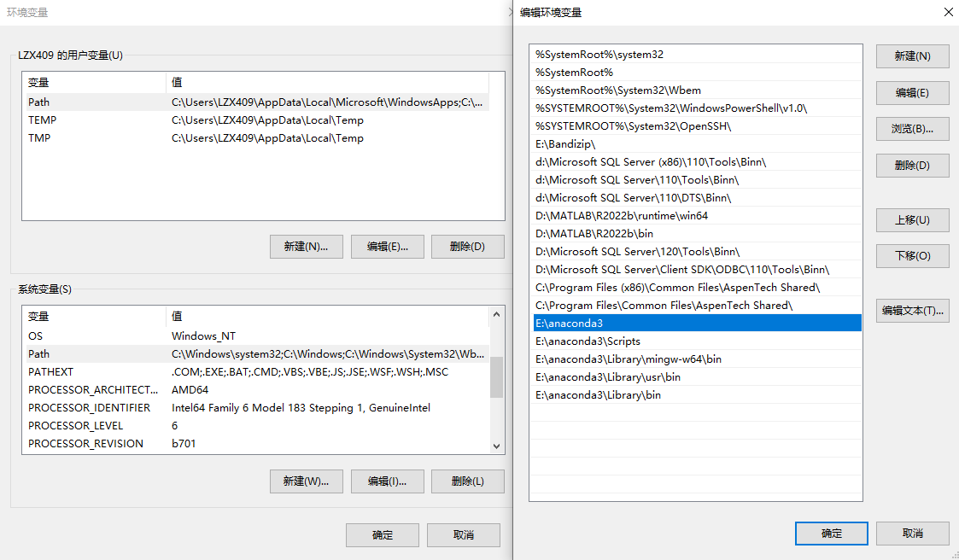
Task: Click the system variables list's up arrow
Action: 497,314
